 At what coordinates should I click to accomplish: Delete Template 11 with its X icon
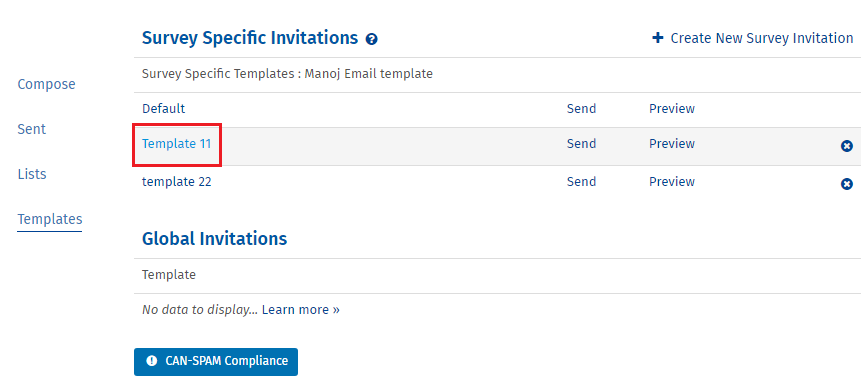click(x=846, y=146)
